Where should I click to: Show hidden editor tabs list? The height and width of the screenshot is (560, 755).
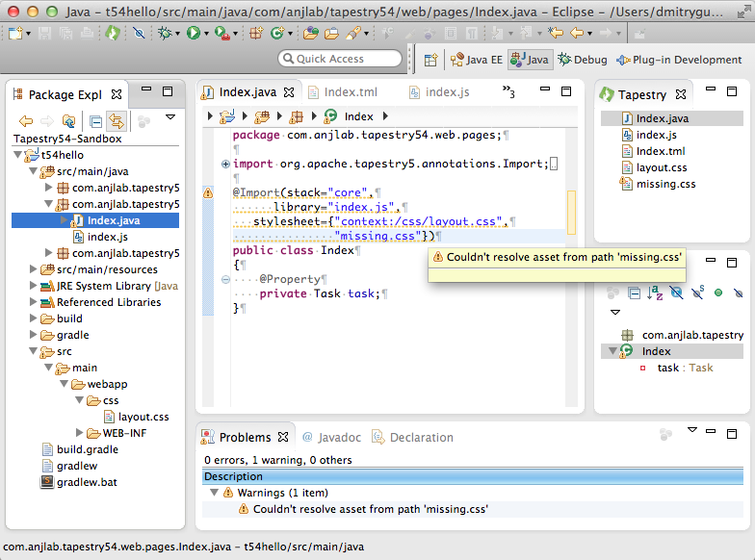[x=508, y=91]
